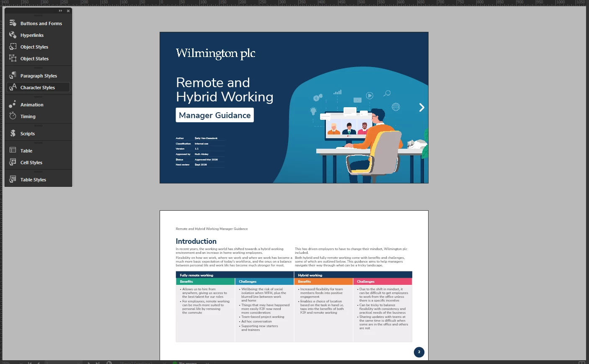Image resolution: width=589 pixels, height=364 pixels.
Task: Click the preflight No errors indicator
Action: [185, 363]
